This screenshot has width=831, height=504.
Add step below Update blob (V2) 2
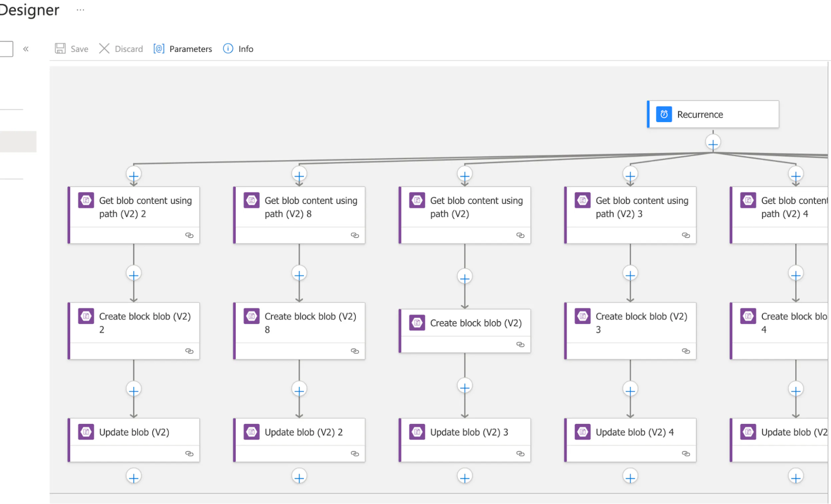[x=299, y=477]
